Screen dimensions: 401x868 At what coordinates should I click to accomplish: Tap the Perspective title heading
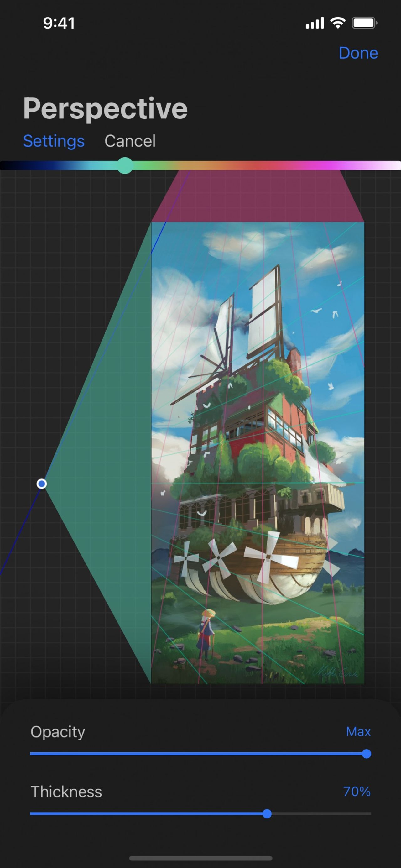tap(105, 108)
